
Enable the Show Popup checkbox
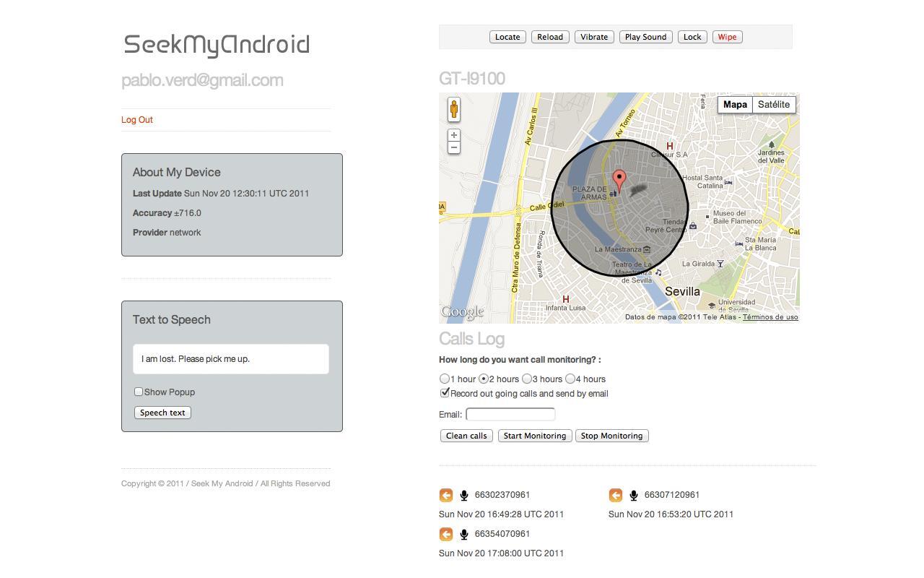[x=139, y=392]
